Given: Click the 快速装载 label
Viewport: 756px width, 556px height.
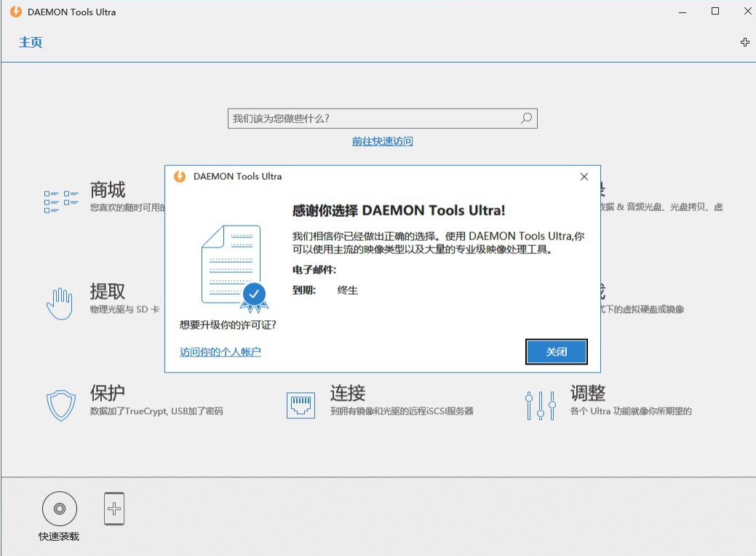Looking at the screenshot, I should (59, 536).
